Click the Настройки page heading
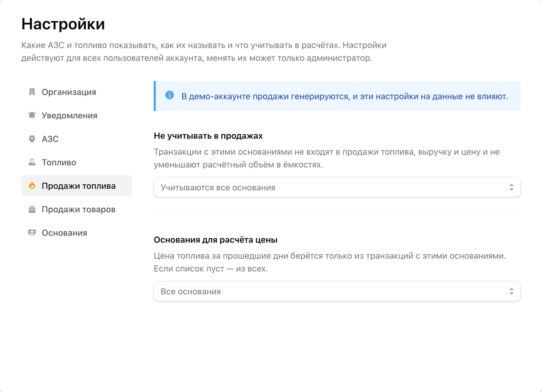Viewport: 542px width, 392px height. pyautogui.click(x=63, y=24)
